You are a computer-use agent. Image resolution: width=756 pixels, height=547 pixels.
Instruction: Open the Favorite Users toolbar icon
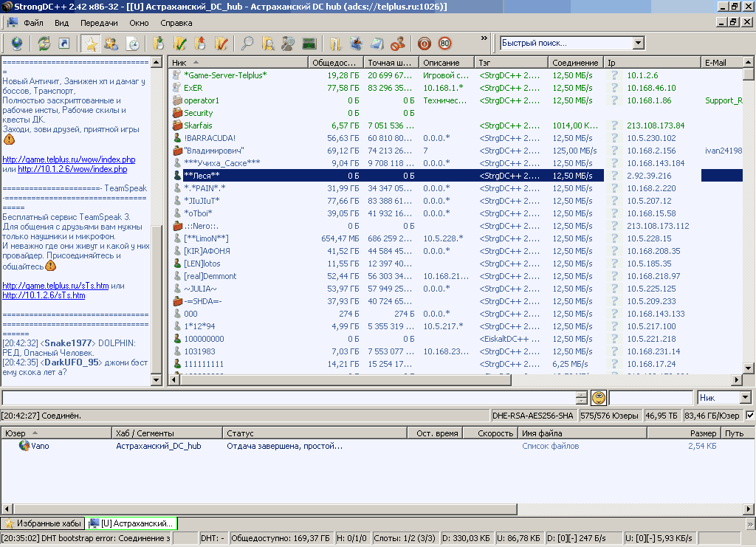click(111, 44)
